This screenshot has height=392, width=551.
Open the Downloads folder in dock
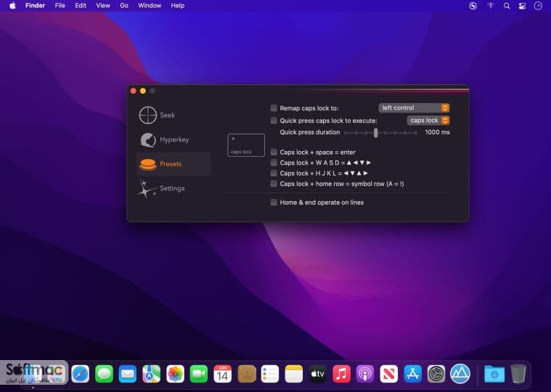[494, 374]
